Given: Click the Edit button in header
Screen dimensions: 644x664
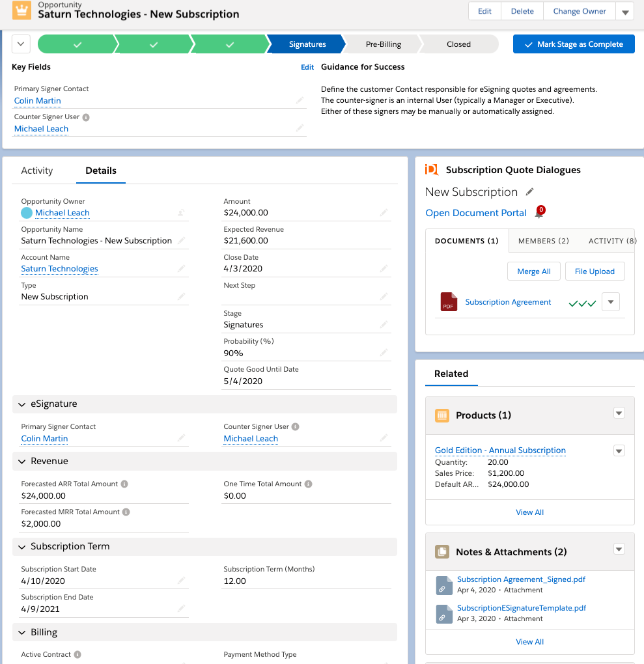Looking at the screenshot, I should click(484, 12).
